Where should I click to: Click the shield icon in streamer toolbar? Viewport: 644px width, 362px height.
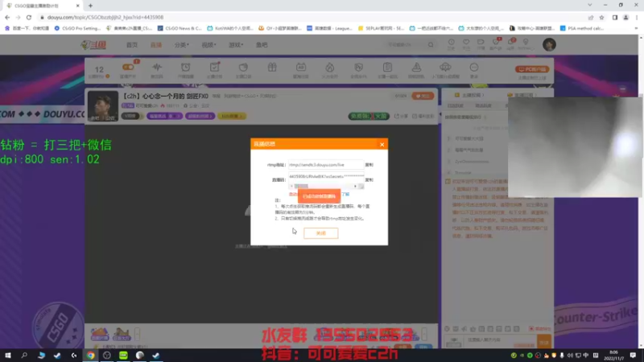pos(358,67)
